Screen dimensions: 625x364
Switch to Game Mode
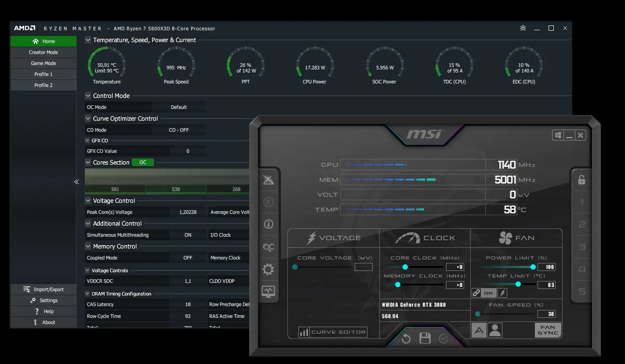click(x=44, y=63)
